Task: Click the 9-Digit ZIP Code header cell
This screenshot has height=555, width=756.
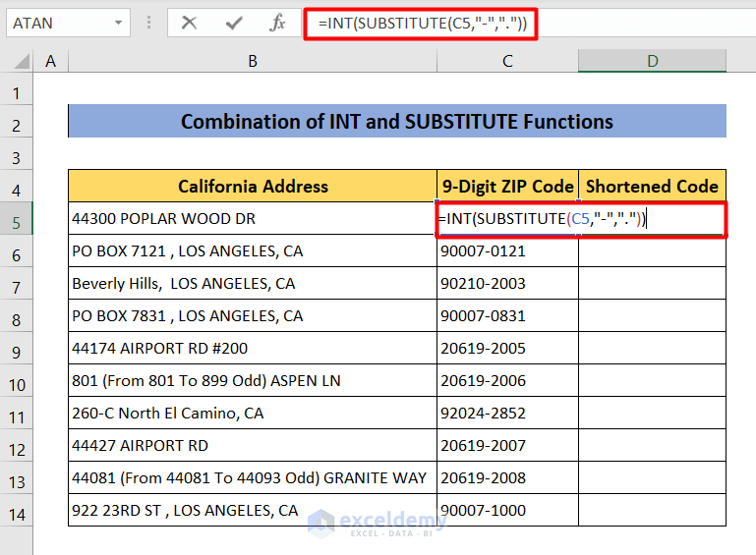Action: click(507, 187)
